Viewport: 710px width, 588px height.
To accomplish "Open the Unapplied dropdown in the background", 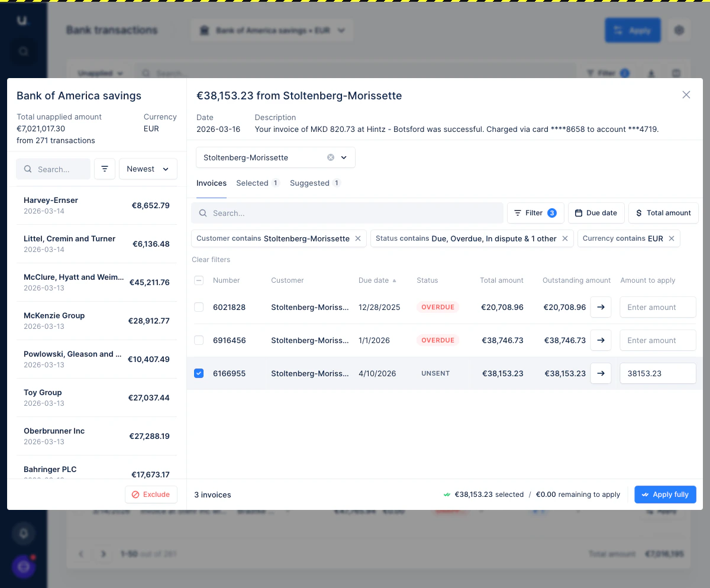I will click(x=101, y=73).
